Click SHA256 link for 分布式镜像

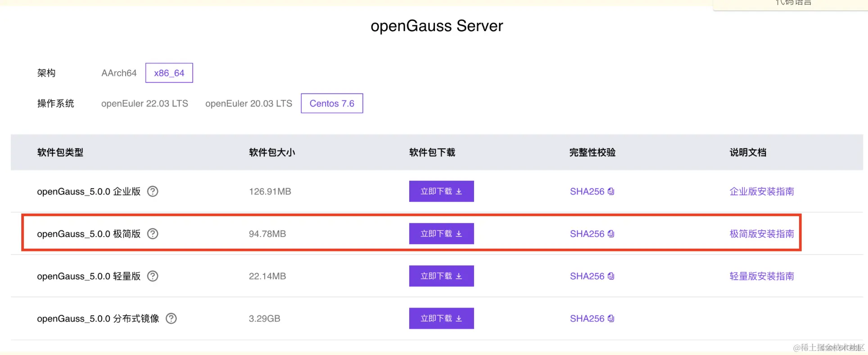pos(587,319)
